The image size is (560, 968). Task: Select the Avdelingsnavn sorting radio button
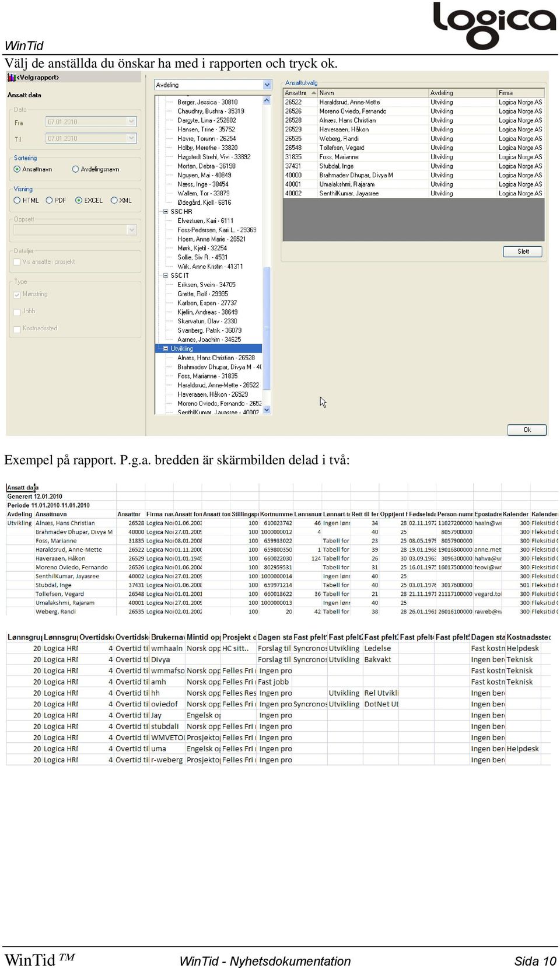click(x=75, y=169)
